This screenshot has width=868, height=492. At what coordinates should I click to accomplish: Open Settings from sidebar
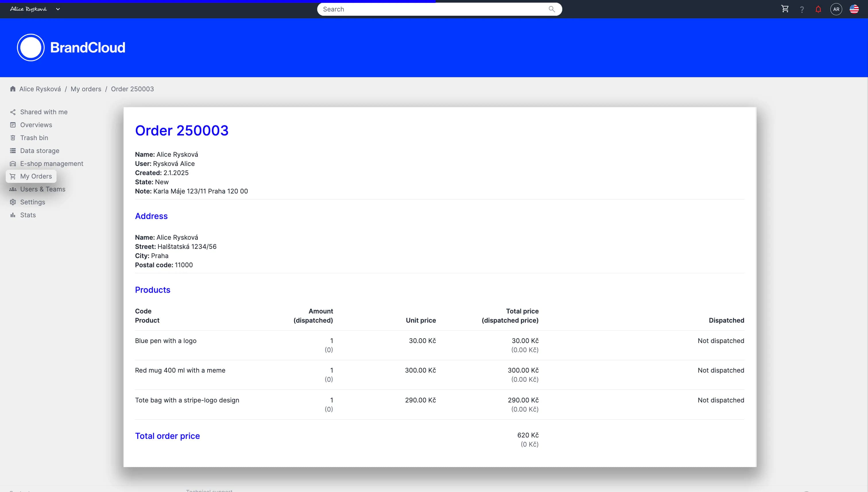point(32,202)
